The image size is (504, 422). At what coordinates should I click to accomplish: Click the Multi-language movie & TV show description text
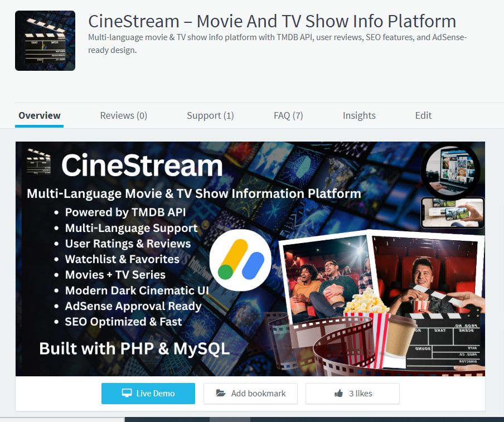[278, 43]
